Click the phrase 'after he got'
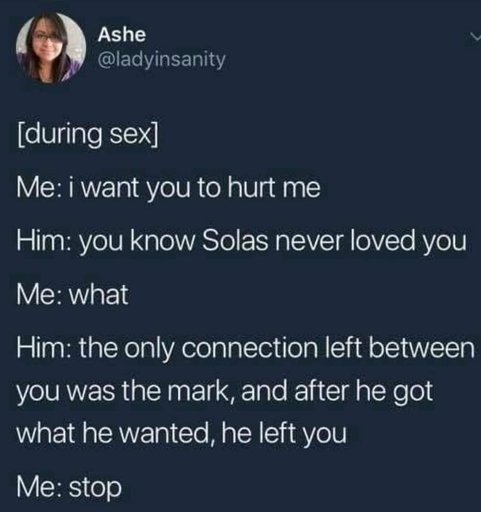This screenshot has width=481, height=512. [364, 391]
